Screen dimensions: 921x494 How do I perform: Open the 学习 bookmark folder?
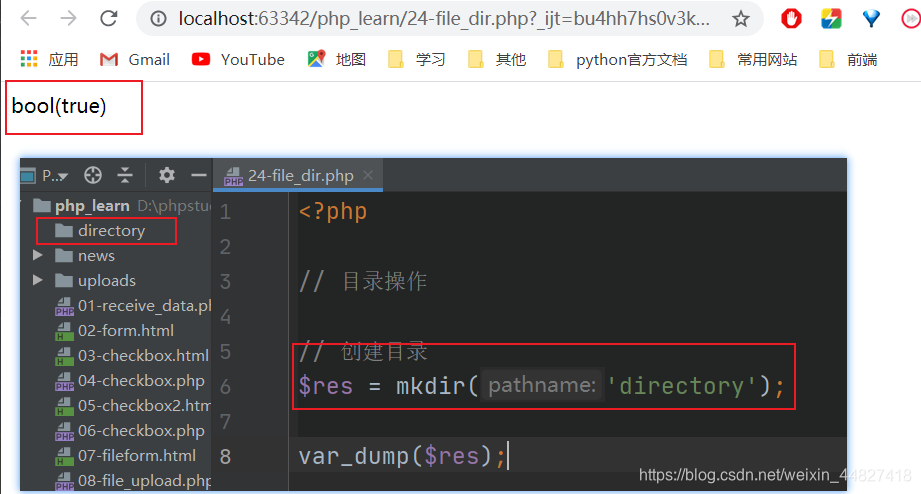416,59
